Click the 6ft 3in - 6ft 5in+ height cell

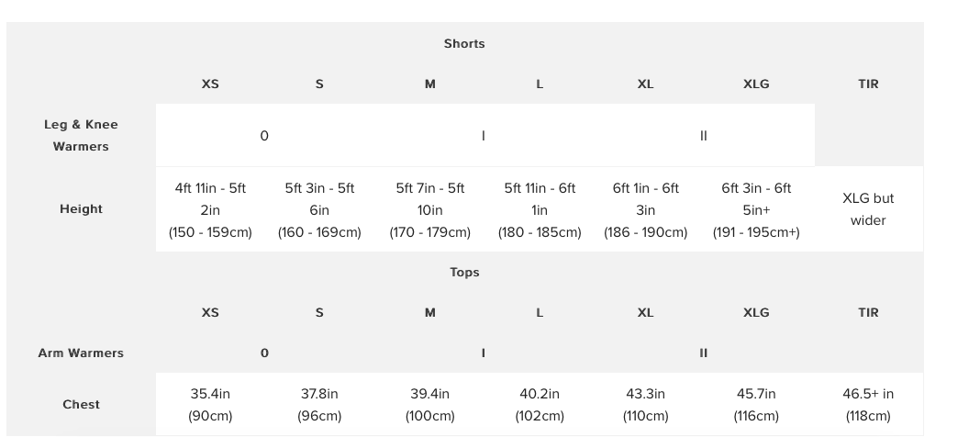click(756, 209)
